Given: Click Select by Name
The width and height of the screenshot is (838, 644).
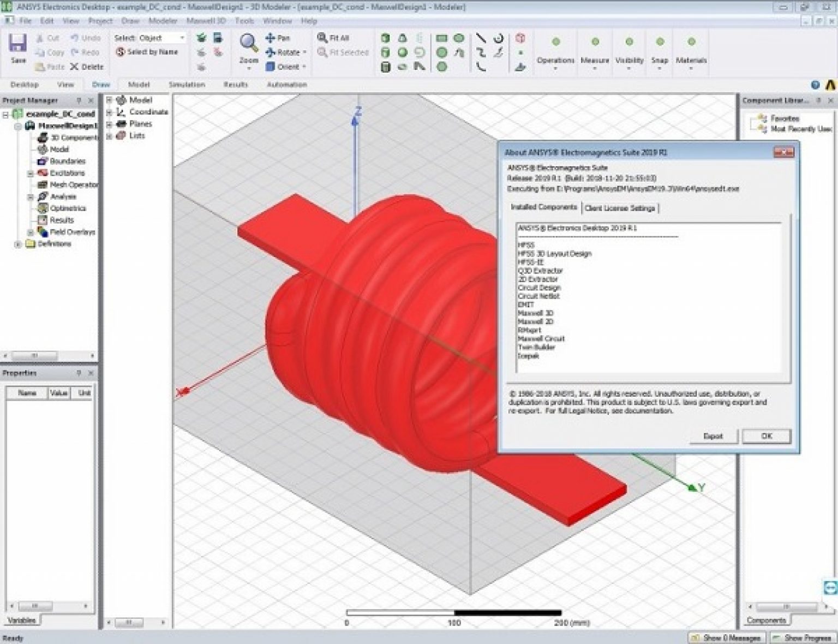Looking at the screenshot, I should click(x=147, y=52).
